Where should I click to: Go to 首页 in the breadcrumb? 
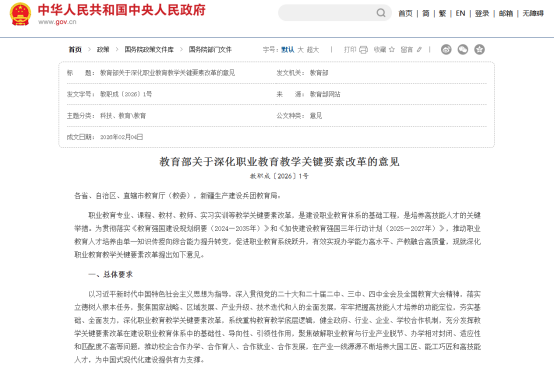[x=75, y=49]
